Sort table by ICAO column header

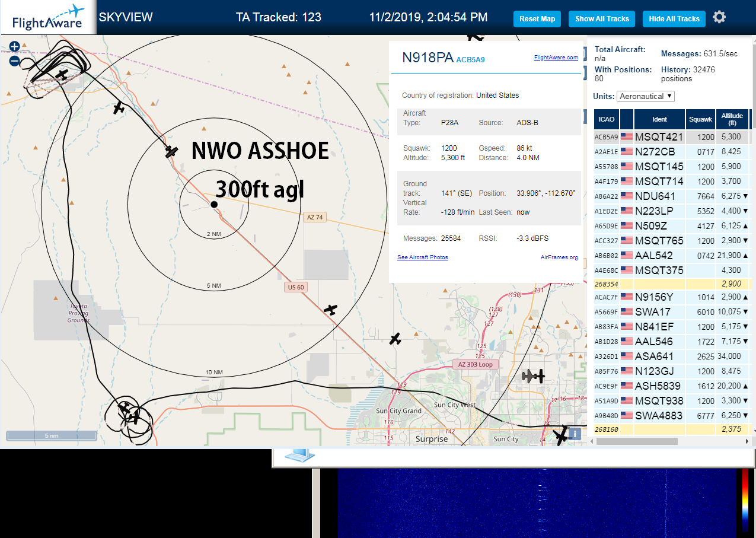tap(607, 119)
